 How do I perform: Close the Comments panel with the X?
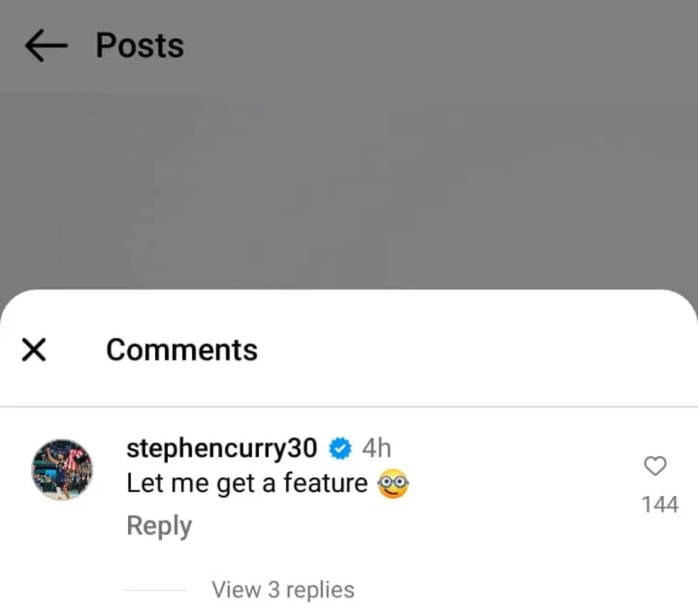click(x=34, y=350)
